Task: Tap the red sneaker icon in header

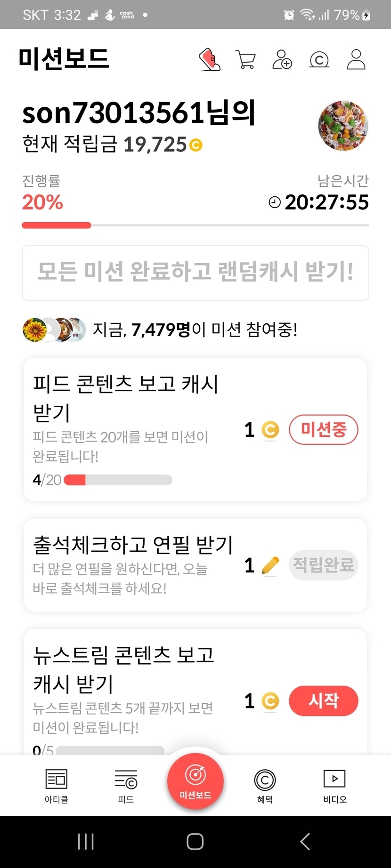Action: [210, 60]
